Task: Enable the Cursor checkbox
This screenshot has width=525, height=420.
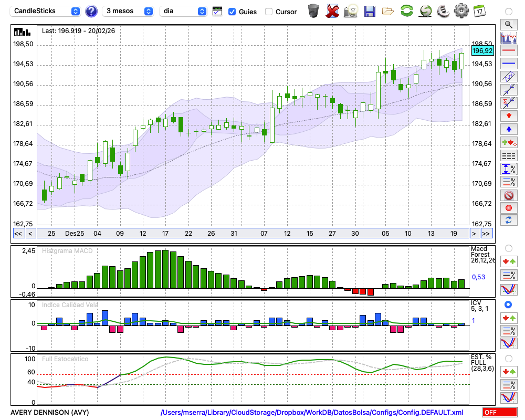Action: pyautogui.click(x=269, y=12)
